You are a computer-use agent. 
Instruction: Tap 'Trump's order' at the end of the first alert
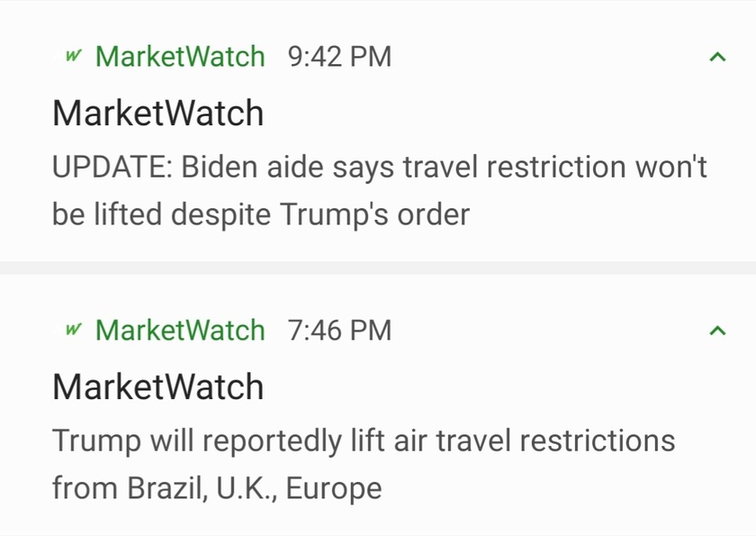pos(375,214)
